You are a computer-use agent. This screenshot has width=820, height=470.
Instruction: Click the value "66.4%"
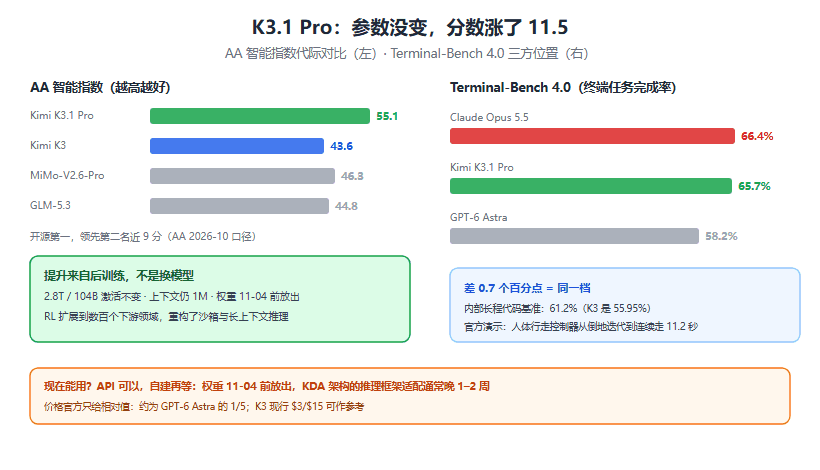(757, 136)
